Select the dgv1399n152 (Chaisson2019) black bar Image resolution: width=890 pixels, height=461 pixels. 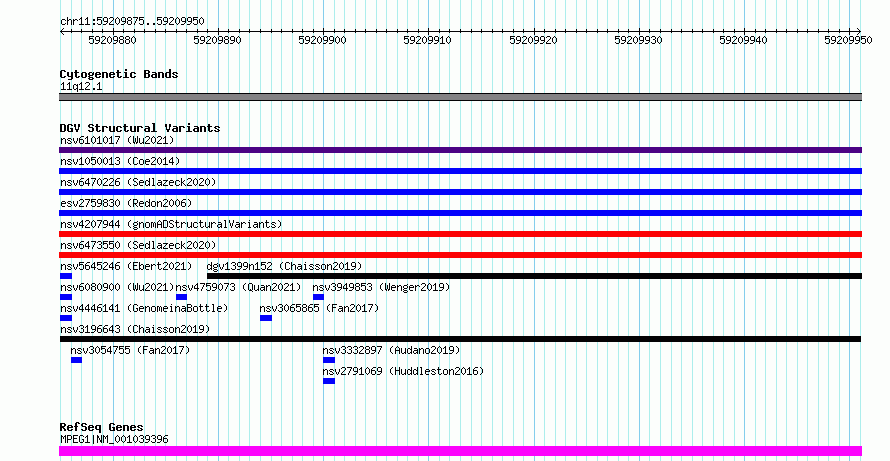tap(534, 276)
